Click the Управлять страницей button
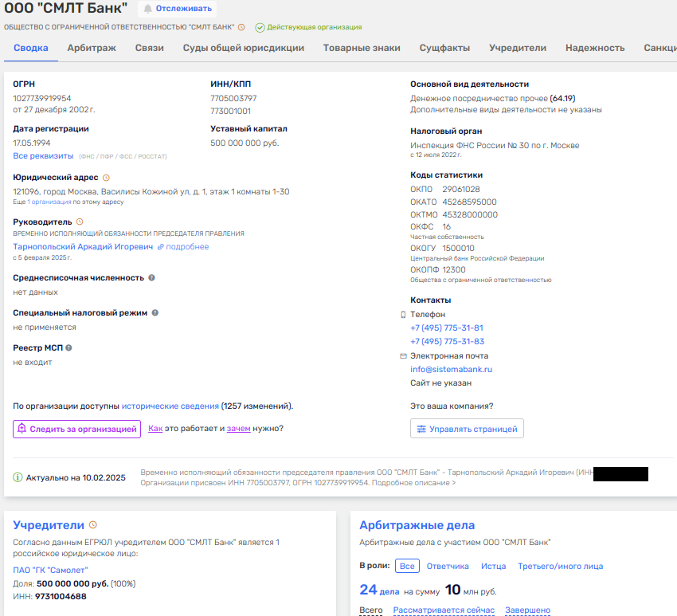 467,429
